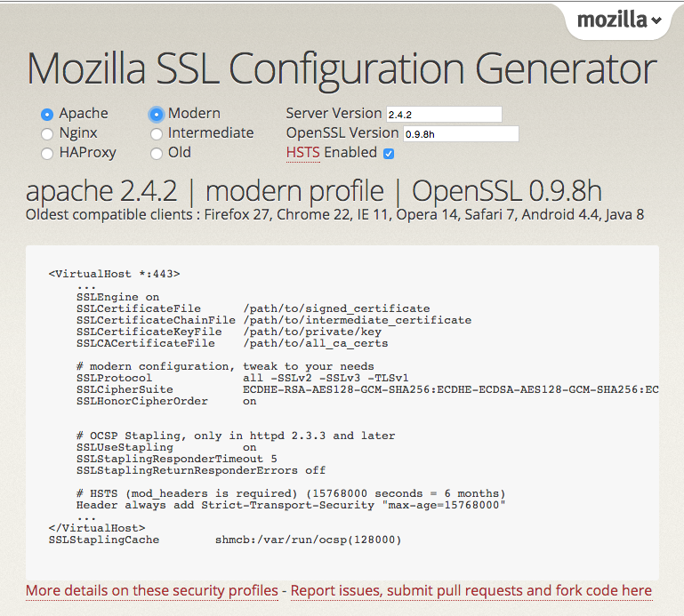Open More details on these security profiles

152,591
